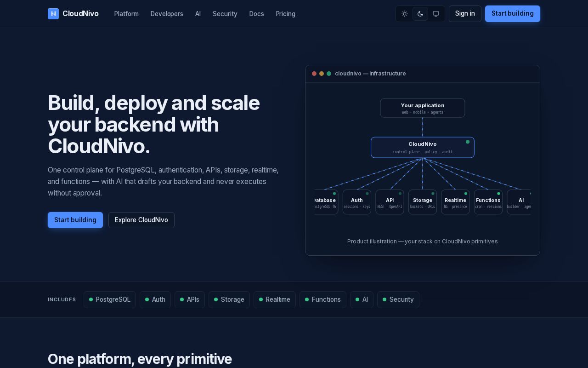
Task: Select the Your application diagram node
Action: click(x=423, y=108)
